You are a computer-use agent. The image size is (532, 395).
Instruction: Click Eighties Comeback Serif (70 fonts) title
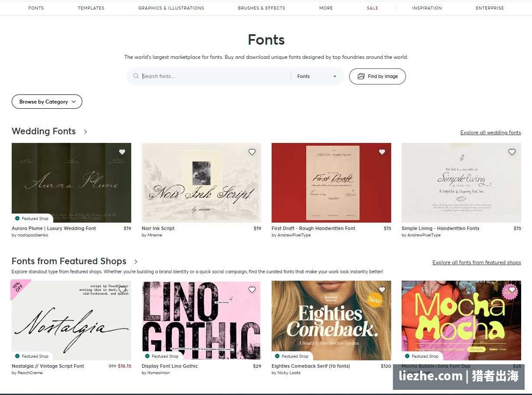[x=311, y=366]
